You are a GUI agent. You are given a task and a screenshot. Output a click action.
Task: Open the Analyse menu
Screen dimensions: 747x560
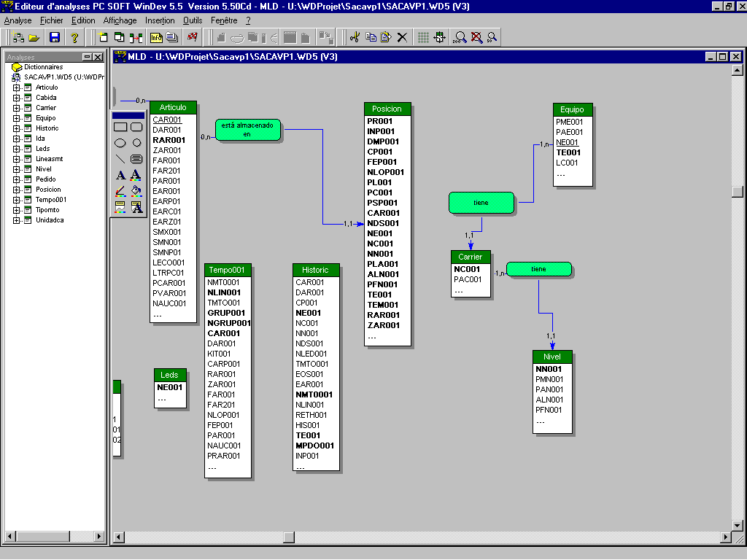pyautogui.click(x=18, y=20)
